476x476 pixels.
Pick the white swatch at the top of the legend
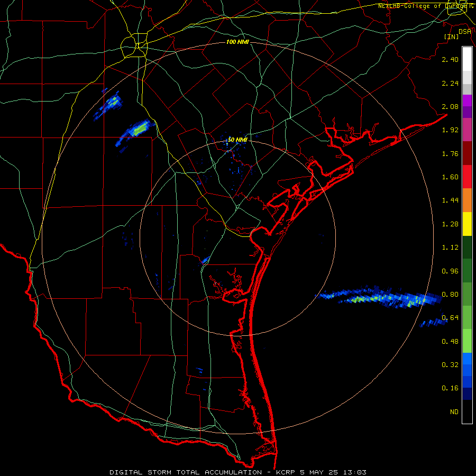pos(467,59)
